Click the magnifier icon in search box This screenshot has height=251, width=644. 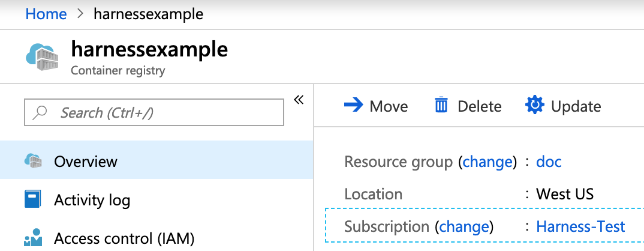click(40, 112)
